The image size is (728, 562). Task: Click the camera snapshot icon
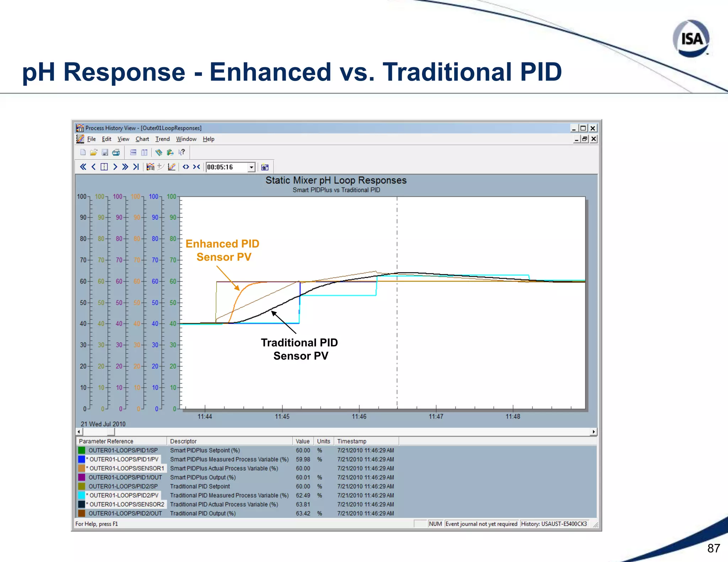click(265, 167)
